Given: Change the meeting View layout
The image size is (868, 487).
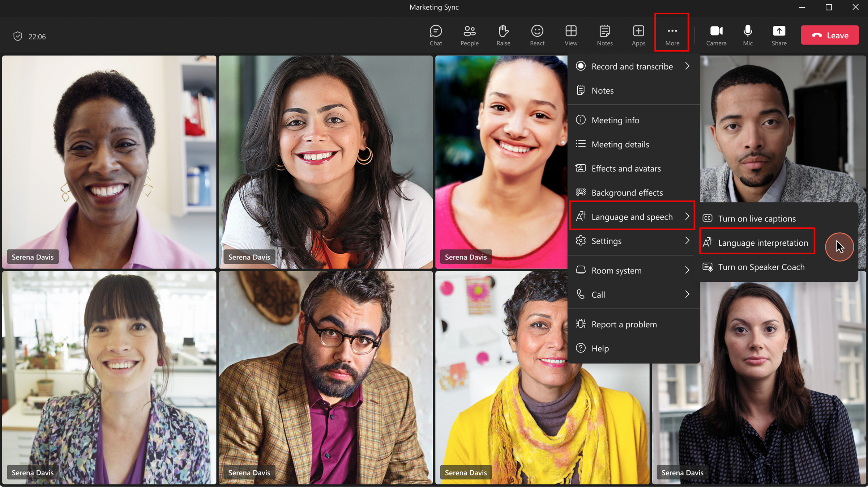Looking at the screenshot, I should (x=570, y=35).
